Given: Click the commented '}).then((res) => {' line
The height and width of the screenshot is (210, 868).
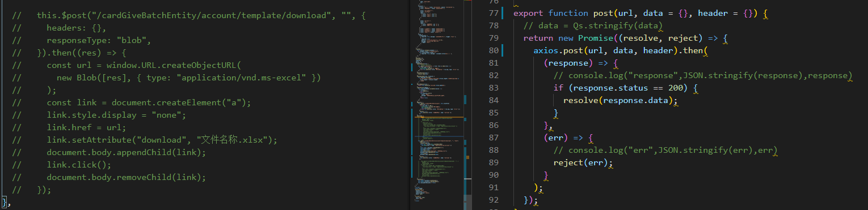Looking at the screenshot, I should click(82, 53).
